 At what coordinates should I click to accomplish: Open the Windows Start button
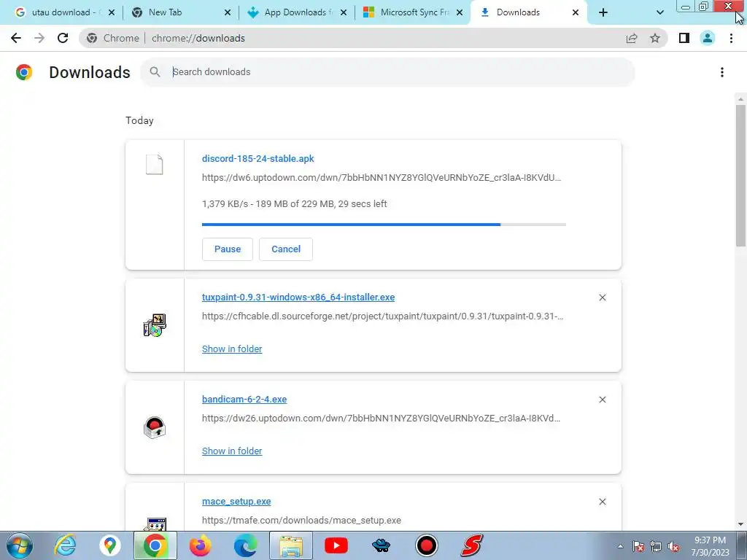[20, 545]
